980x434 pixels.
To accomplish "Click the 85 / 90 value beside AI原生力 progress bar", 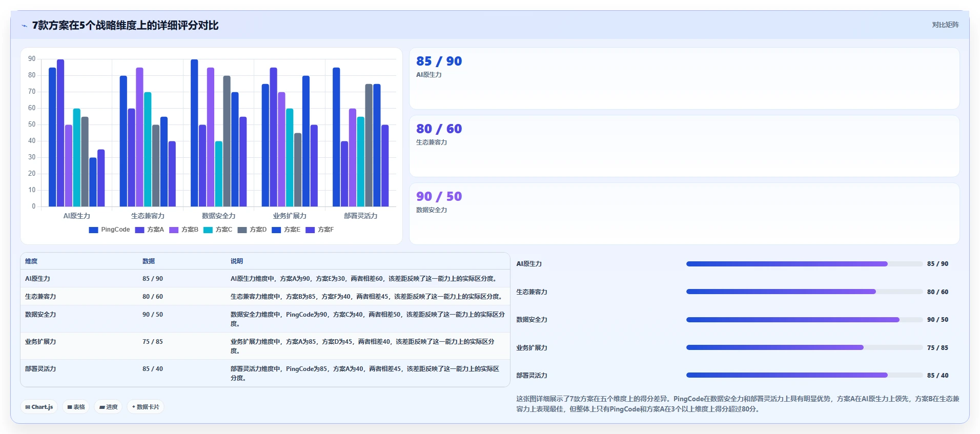I will pyautogui.click(x=937, y=264).
